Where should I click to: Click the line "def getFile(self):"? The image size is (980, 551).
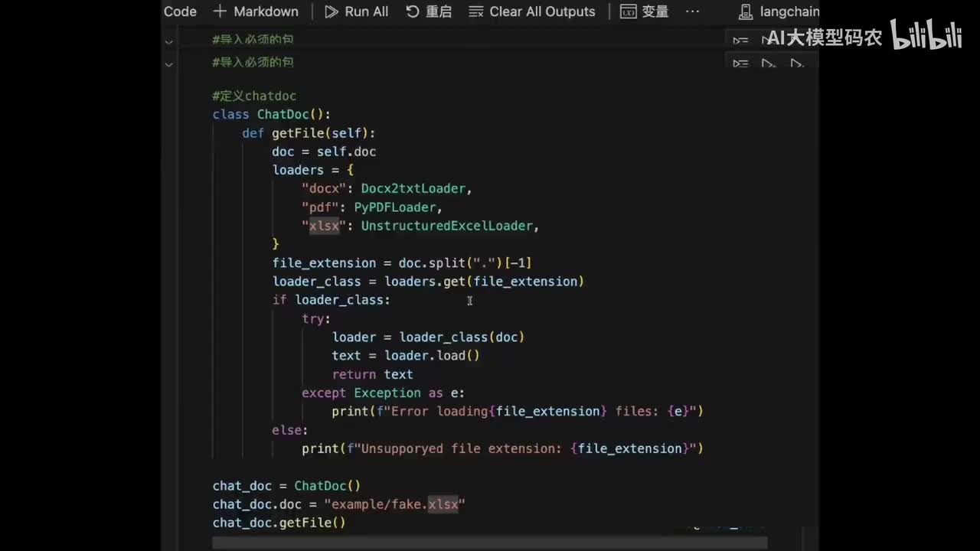309,133
